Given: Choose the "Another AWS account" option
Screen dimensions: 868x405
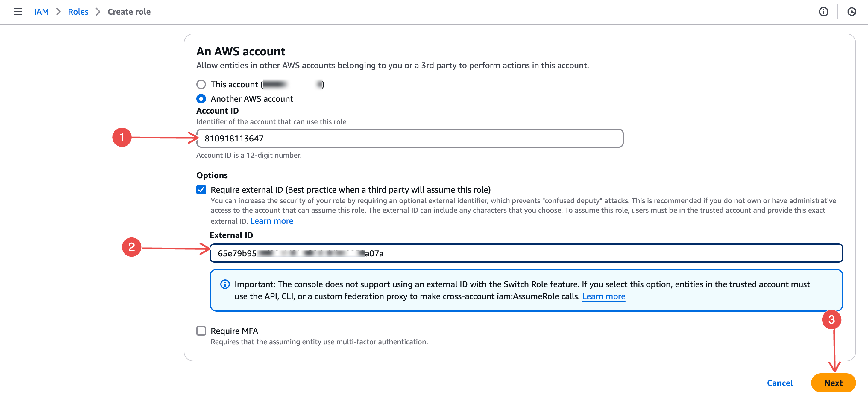Looking at the screenshot, I should [x=201, y=99].
